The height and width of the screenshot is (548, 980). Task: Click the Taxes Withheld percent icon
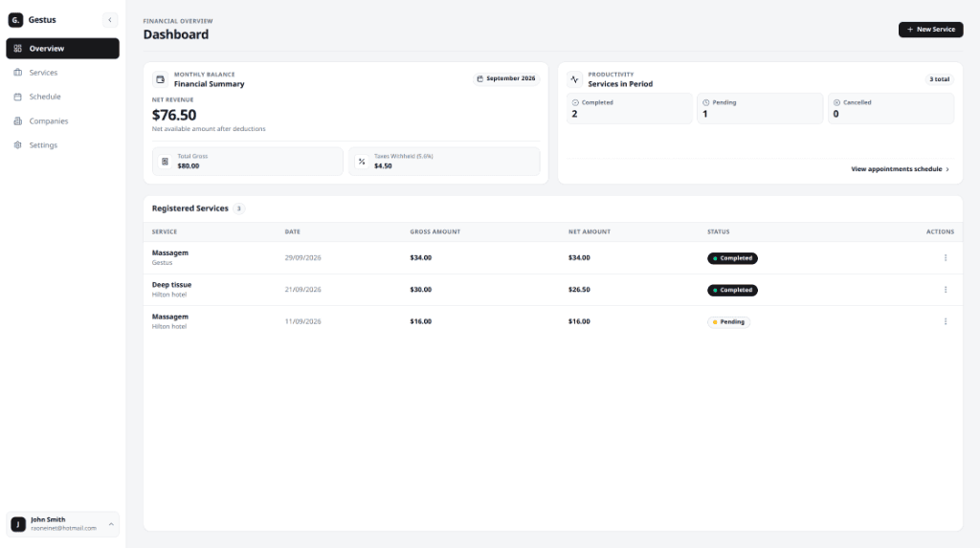click(362, 162)
